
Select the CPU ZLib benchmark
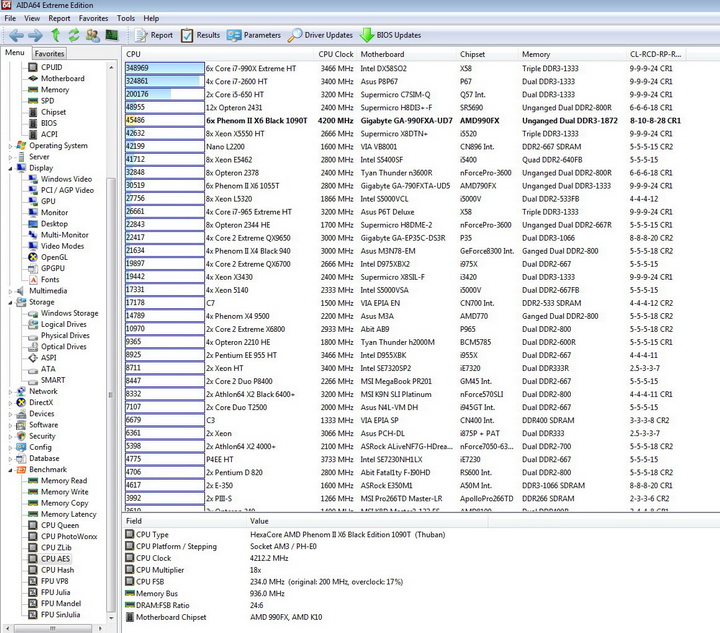tap(56, 548)
